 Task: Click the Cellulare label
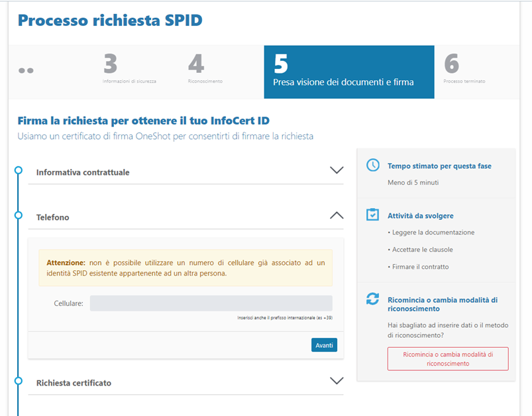tap(68, 303)
